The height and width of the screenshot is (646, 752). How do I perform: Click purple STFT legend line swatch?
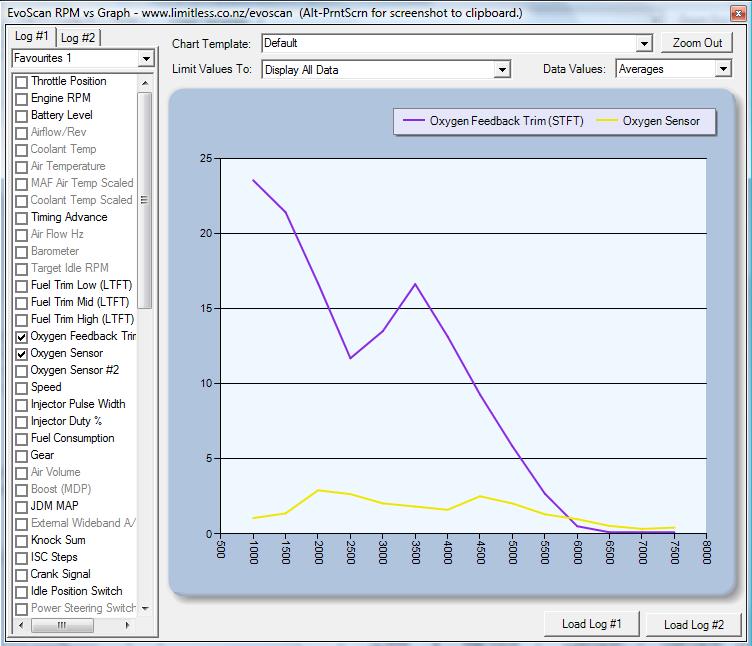click(413, 121)
